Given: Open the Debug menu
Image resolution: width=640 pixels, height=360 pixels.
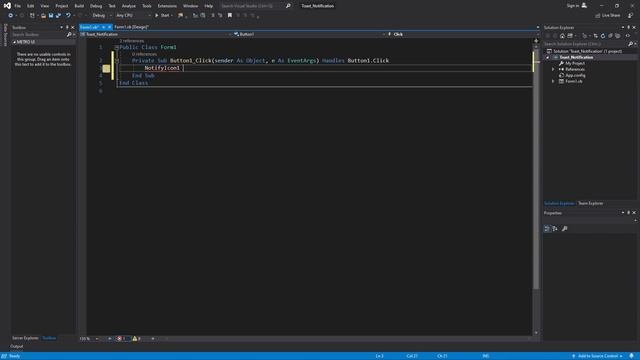Looking at the screenshot, I should tap(96, 6).
